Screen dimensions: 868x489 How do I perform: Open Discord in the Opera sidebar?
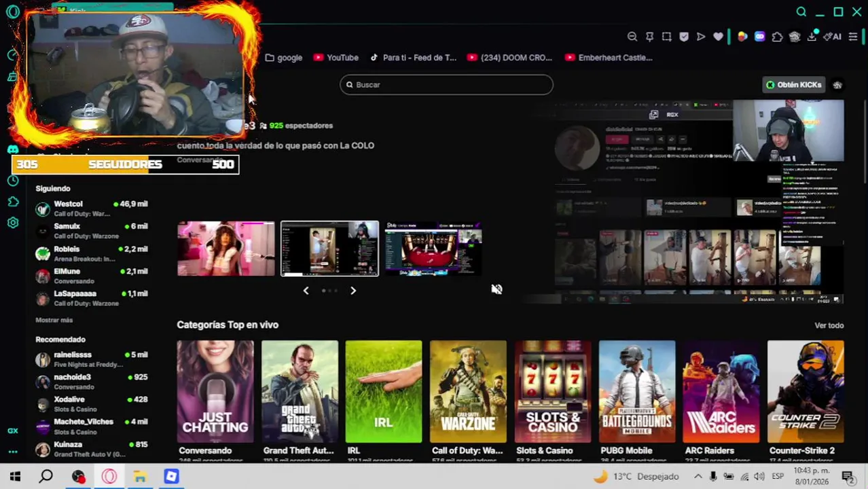point(13,149)
